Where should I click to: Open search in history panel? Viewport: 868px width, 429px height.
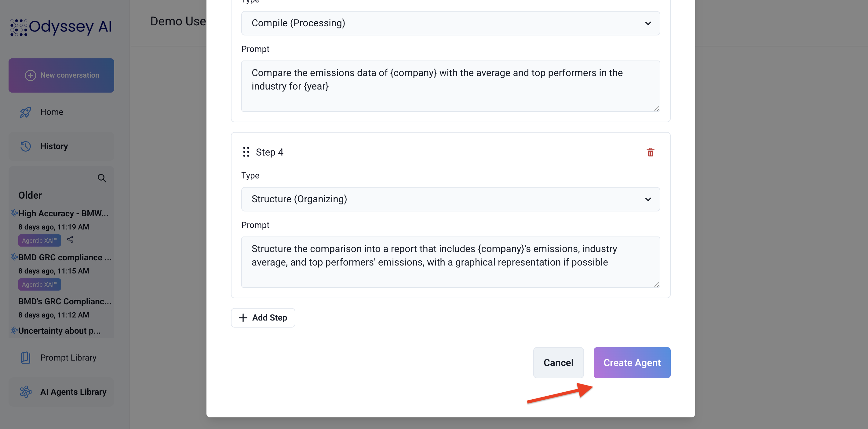click(102, 178)
